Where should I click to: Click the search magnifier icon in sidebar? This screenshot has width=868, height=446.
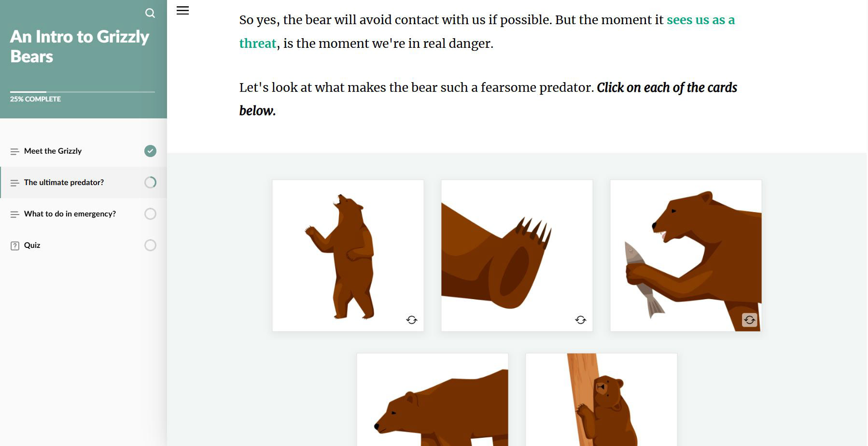(150, 13)
